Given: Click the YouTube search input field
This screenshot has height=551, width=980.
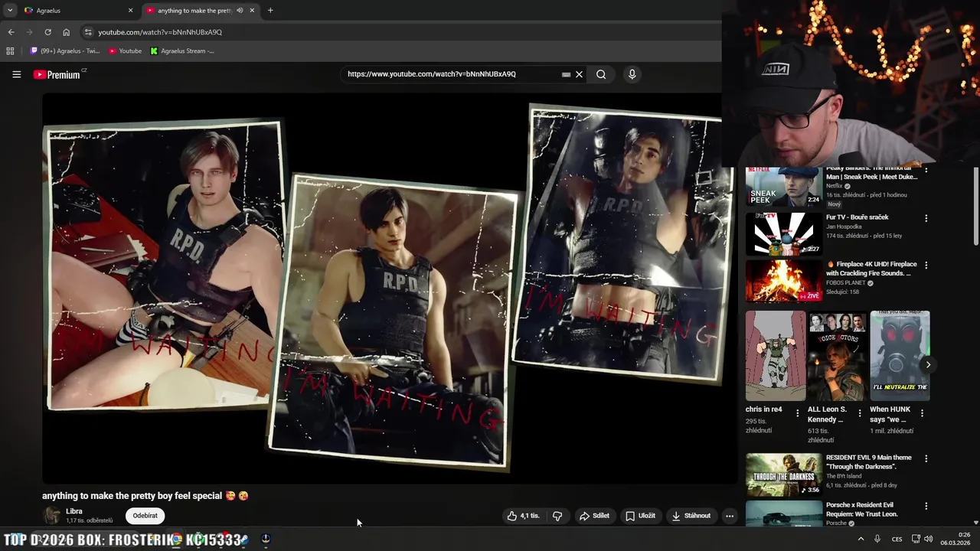Looking at the screenshot, I should pyautogui.click(x=452, y=74).
